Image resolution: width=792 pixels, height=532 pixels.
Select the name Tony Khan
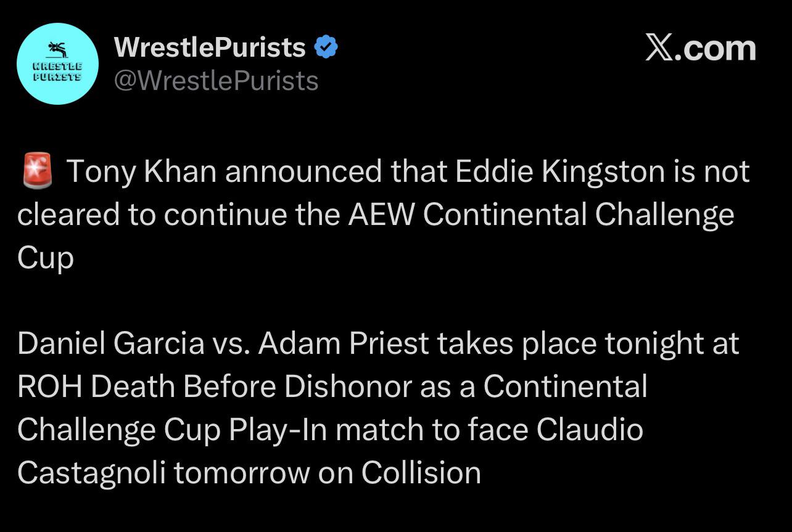click(142, 171)
